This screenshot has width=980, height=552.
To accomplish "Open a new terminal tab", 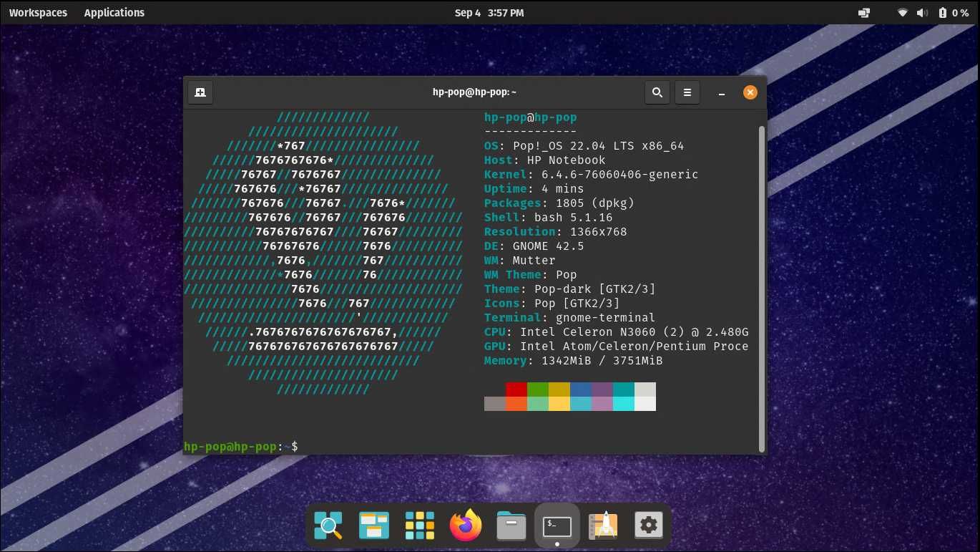I will click(x=200, y=92).
